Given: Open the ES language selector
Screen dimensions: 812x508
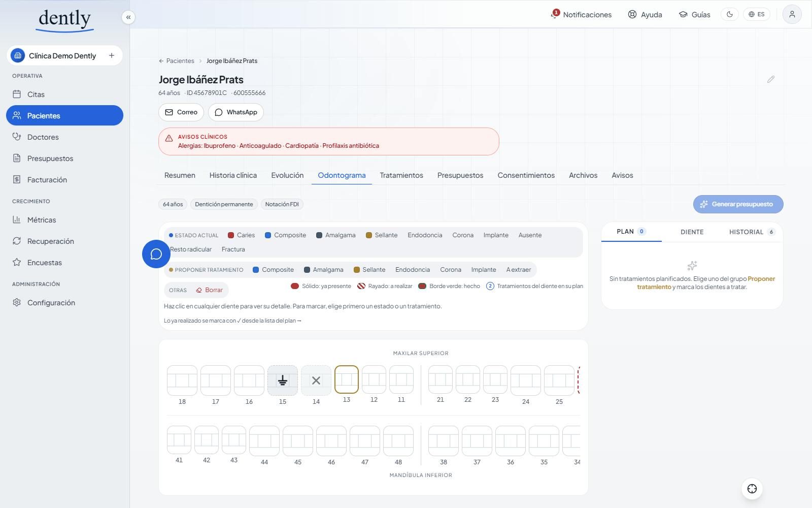Looking at the screenshot, I should click(x=756, y=14).
